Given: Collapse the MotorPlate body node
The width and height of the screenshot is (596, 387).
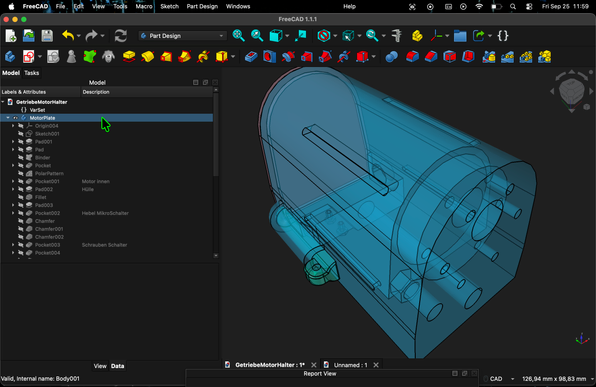Looking at the screenshot, I should pyautogui.click(x=8, y=118).
